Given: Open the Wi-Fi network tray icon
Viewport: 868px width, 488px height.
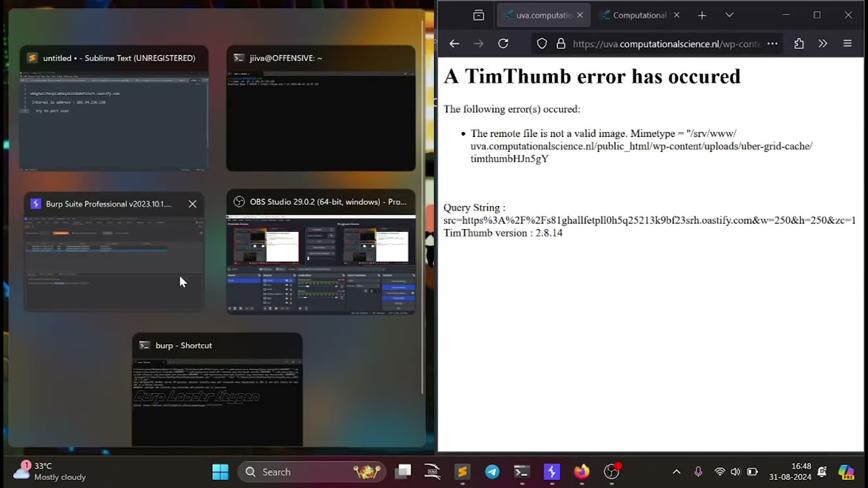Looking at the screenshot, I should pos(719,472).
